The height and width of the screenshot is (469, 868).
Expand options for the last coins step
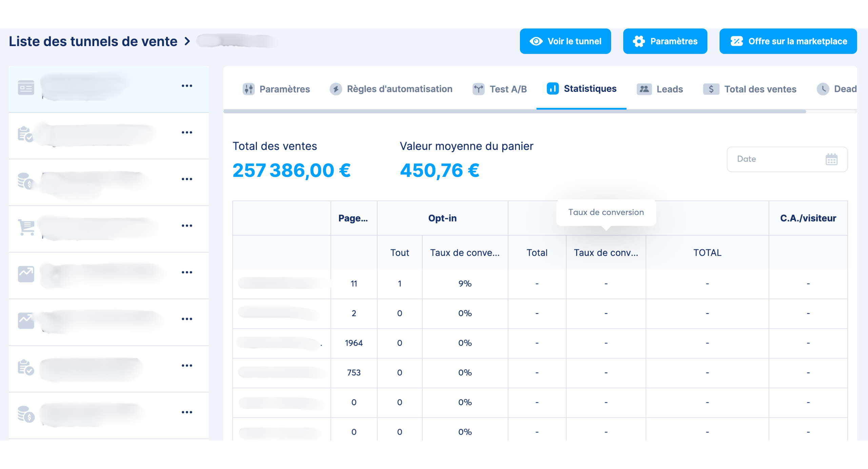pyautogui.click(x=187, y=412)
